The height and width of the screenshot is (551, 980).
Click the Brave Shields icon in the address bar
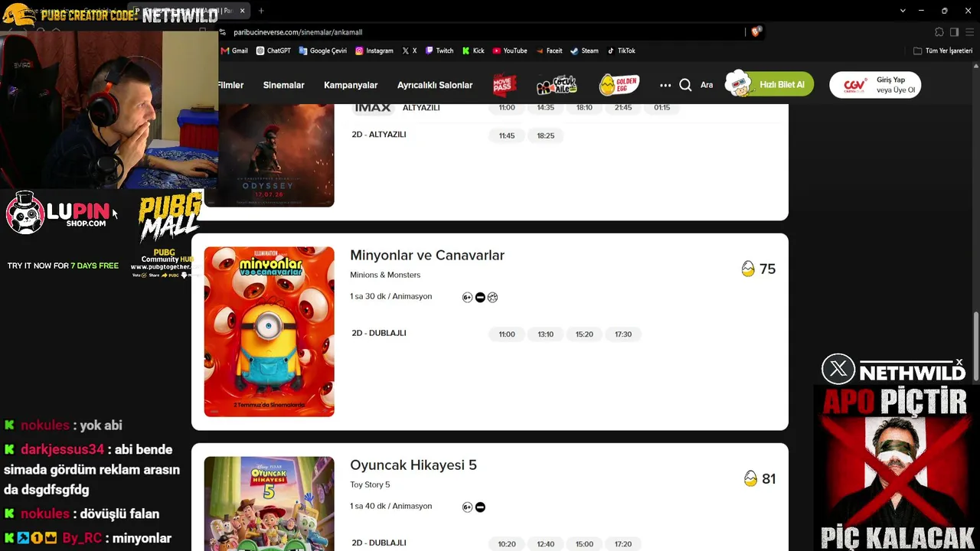point(756,32)
